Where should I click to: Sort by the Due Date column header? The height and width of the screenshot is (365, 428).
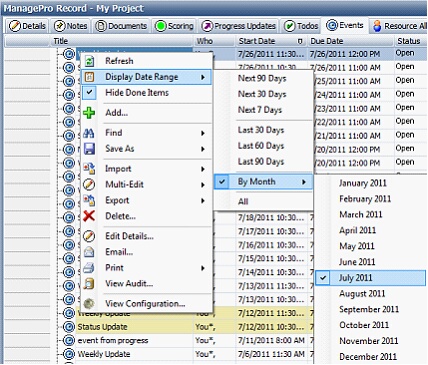coord(351,41)
